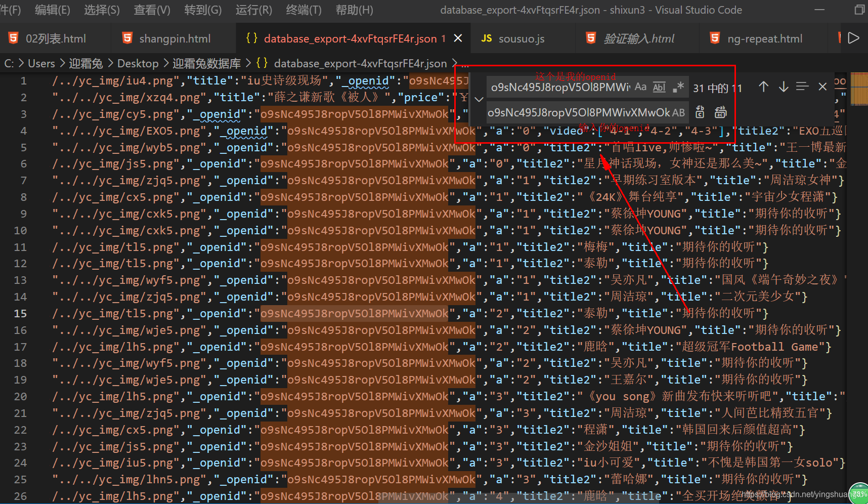Open the 帮助(H) menu
Image resolution: width=868 pixels, height=504 pixels.
click(x=354, y=10)
